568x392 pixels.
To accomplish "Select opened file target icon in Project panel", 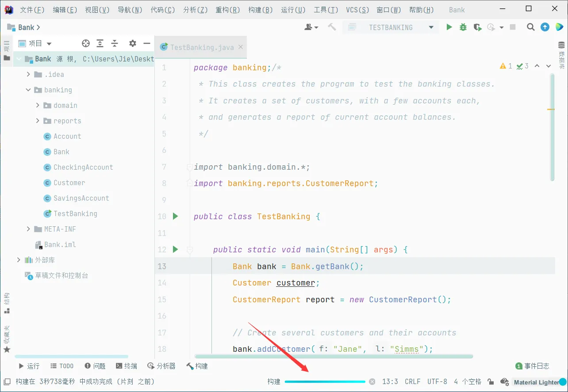I will (x=86, y=43).
